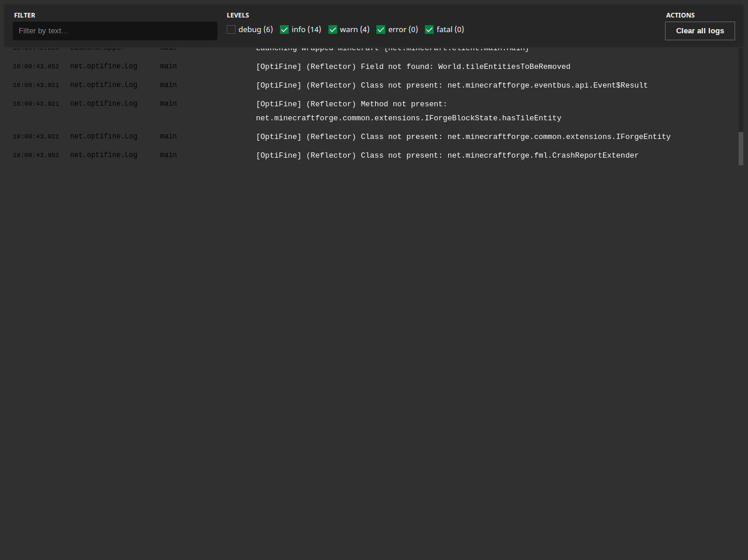Click the log list vertical scrollbar thumb

click(741, 148)
